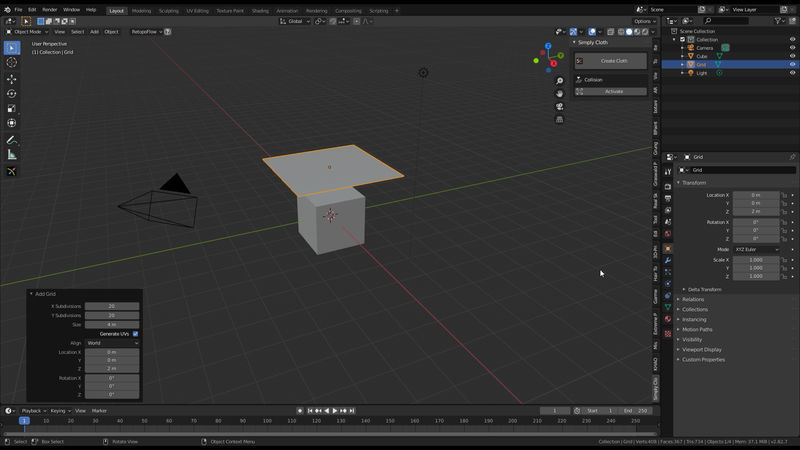Open the Object properties orange square tab
This screenshot has height=450, width=800.
[x=668, y=248]
